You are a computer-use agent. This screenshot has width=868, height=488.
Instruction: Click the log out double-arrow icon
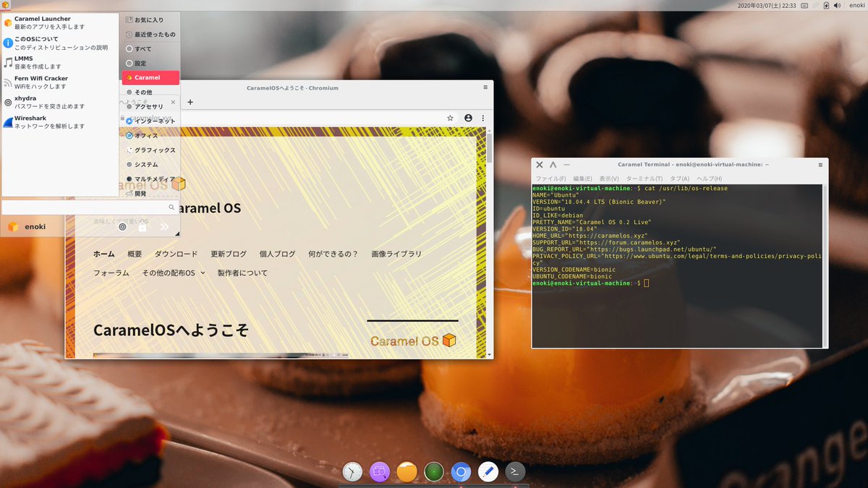[164, 226]
